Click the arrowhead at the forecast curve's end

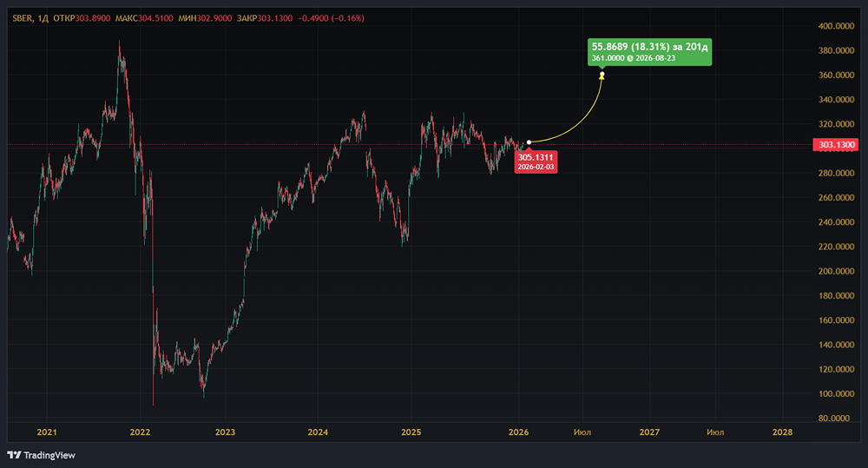click(x=602, y=74)
